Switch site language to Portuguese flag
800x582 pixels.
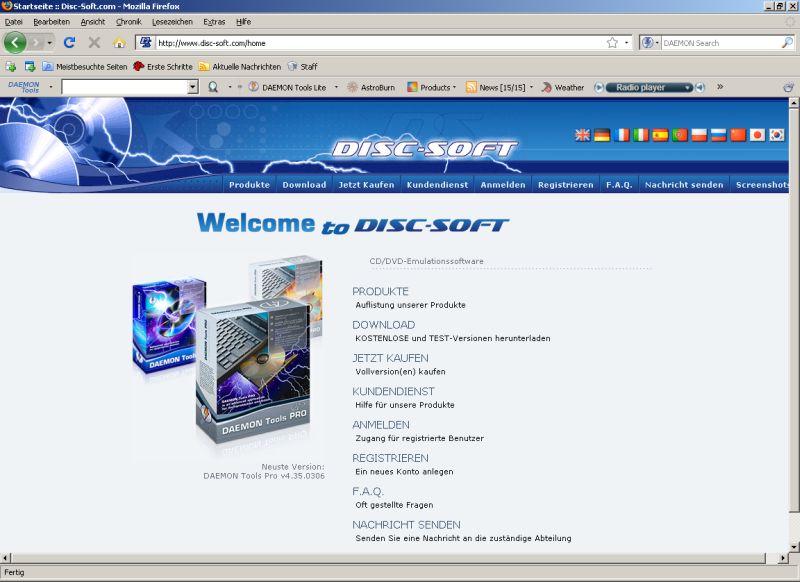679,135
